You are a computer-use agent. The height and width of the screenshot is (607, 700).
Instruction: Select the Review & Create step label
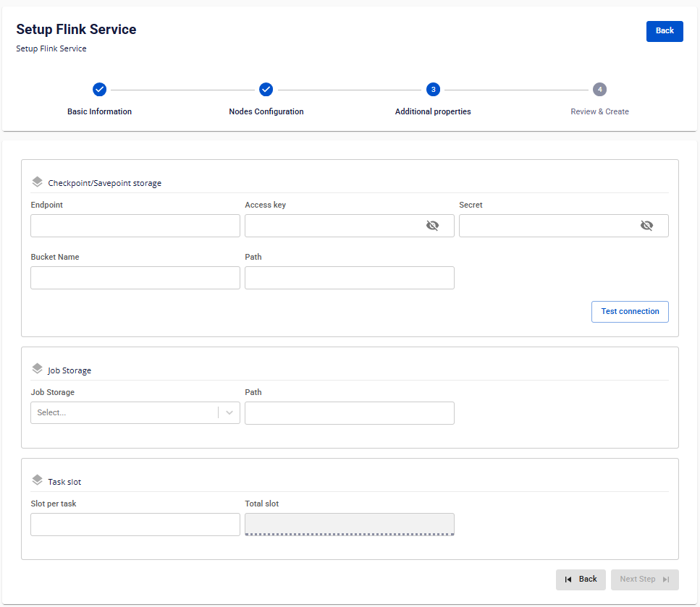point(599,111)
